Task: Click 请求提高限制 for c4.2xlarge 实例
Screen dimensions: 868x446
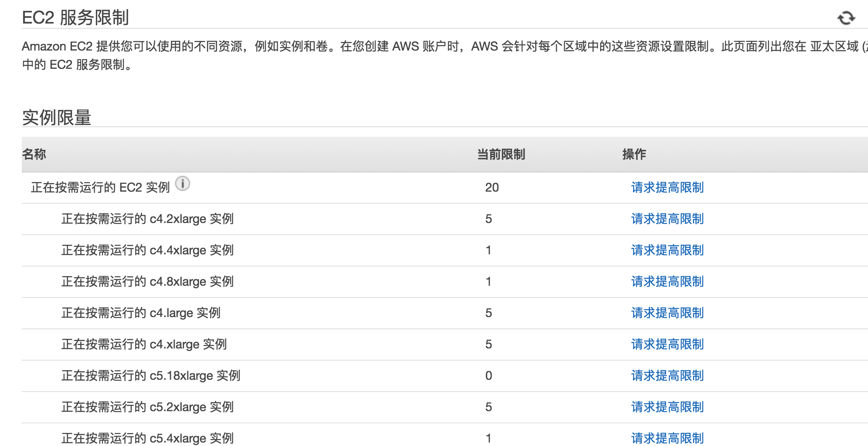Action: point(668,219)
